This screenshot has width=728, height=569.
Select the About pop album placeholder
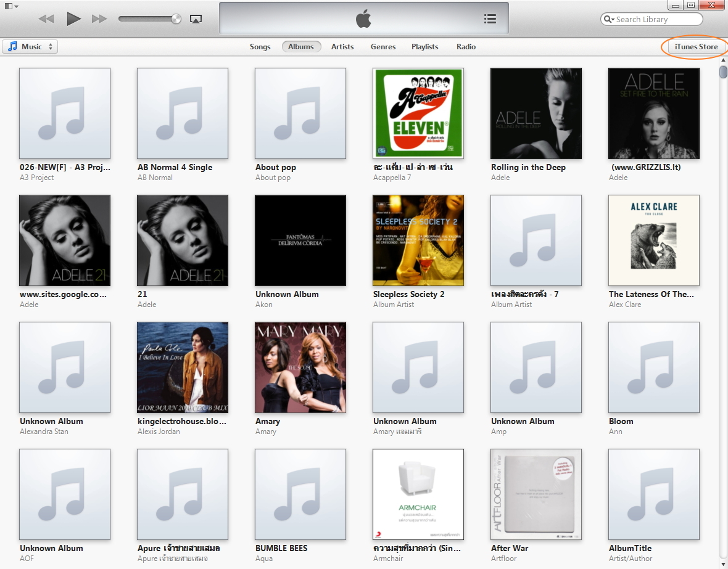click(300, 113)
